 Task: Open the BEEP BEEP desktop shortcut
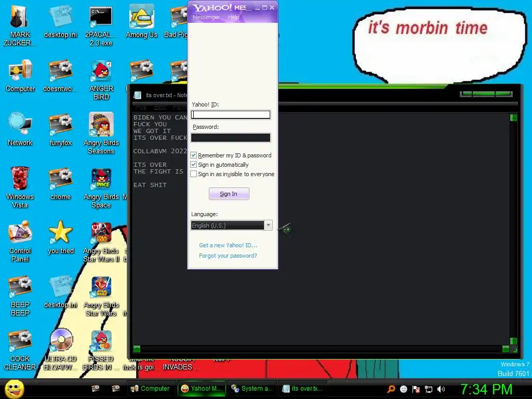click(20, 296)
